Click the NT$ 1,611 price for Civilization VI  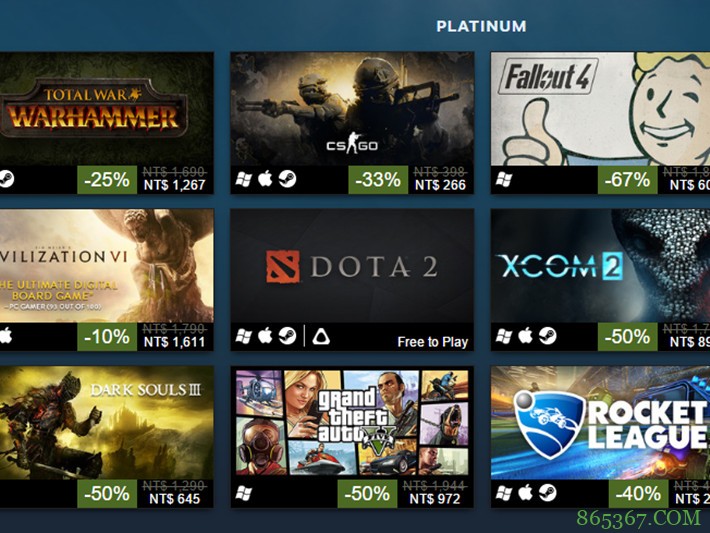174,342
